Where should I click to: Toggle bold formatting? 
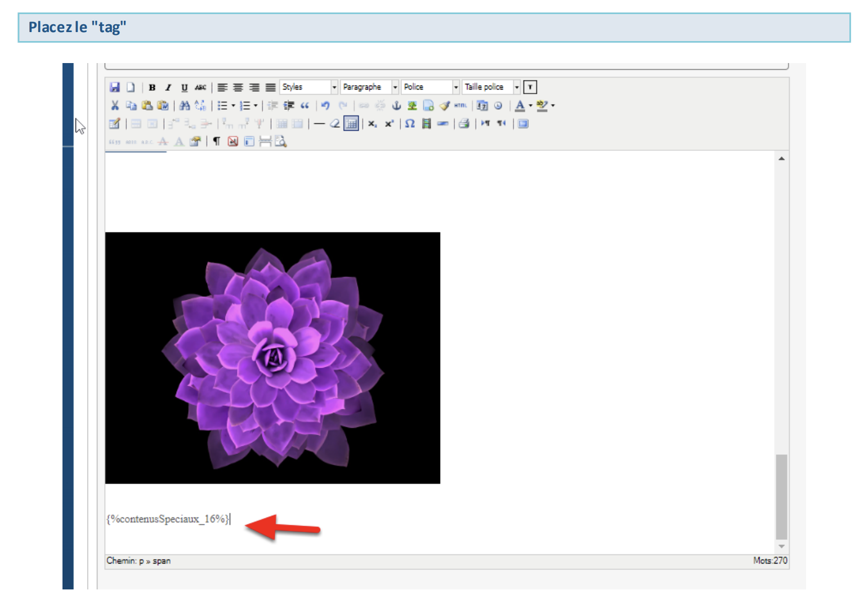[152, 87]
